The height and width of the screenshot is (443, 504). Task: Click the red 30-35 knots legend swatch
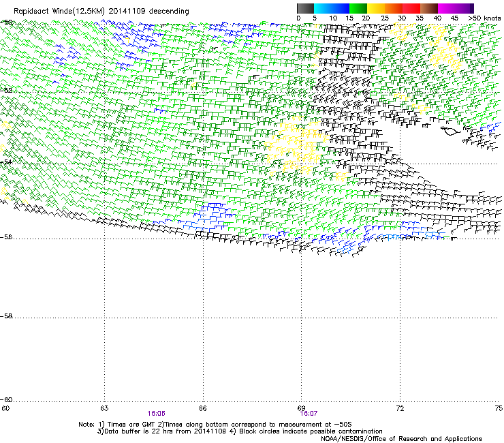[x=411, y=8]
